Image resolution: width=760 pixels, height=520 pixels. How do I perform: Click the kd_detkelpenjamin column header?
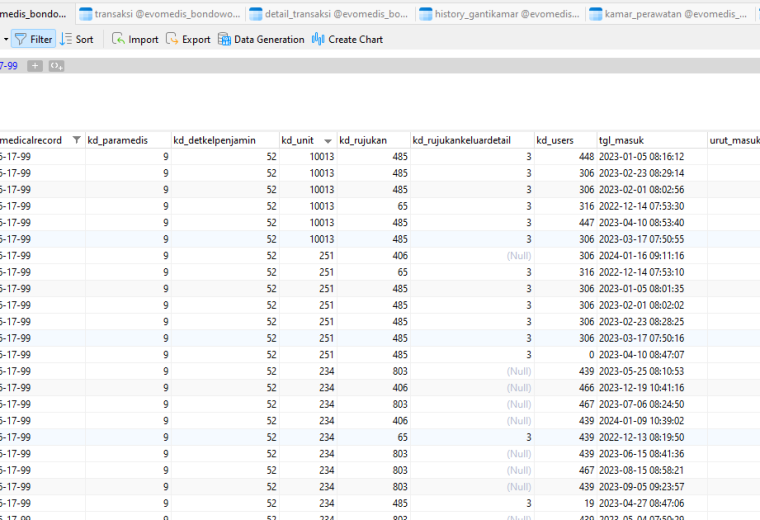click(225, 140)
